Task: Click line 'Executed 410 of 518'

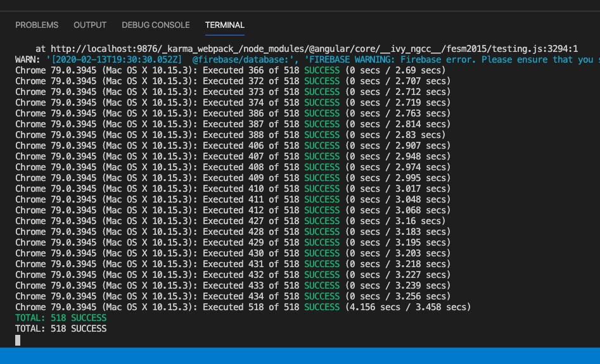Action: (233, 189)
